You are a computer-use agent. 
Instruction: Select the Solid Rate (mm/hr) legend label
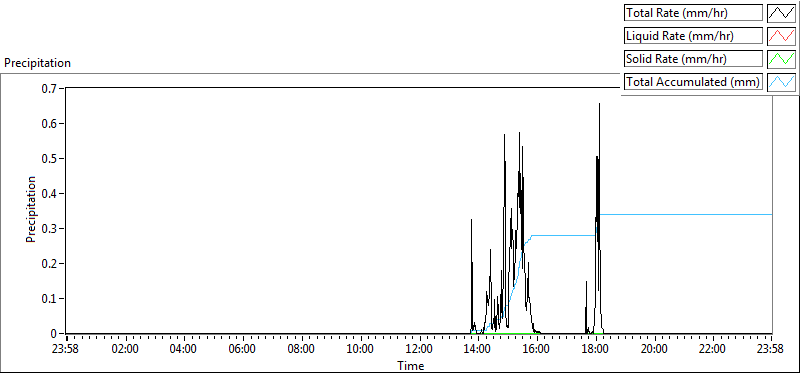693,59
